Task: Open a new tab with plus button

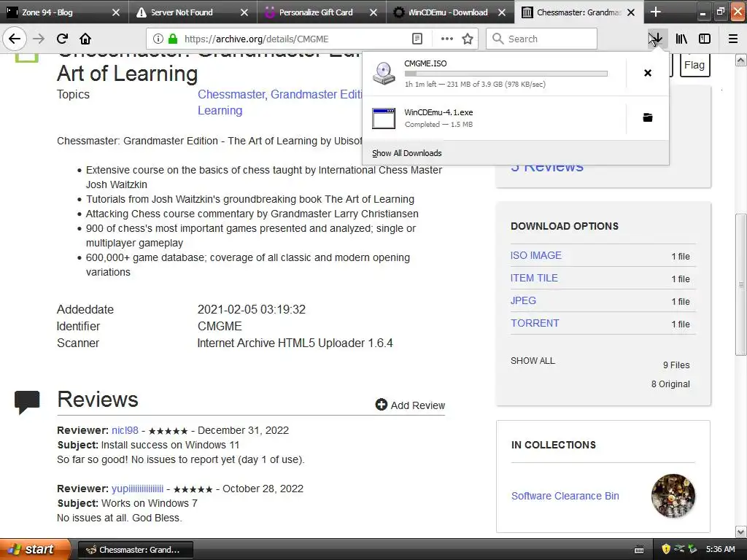Action: (x=656, y=12)
